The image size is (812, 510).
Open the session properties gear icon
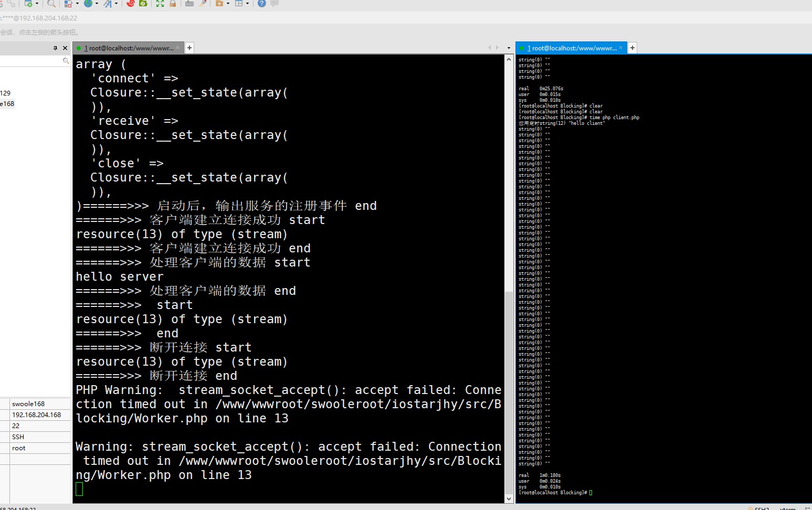28,3
